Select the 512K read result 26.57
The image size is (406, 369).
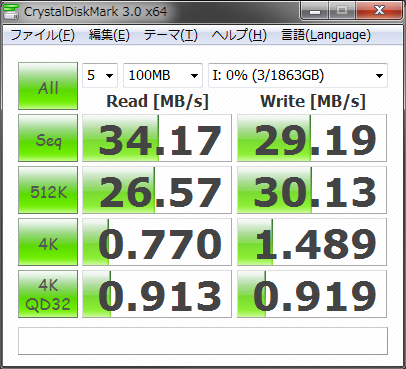click(157, 190)
